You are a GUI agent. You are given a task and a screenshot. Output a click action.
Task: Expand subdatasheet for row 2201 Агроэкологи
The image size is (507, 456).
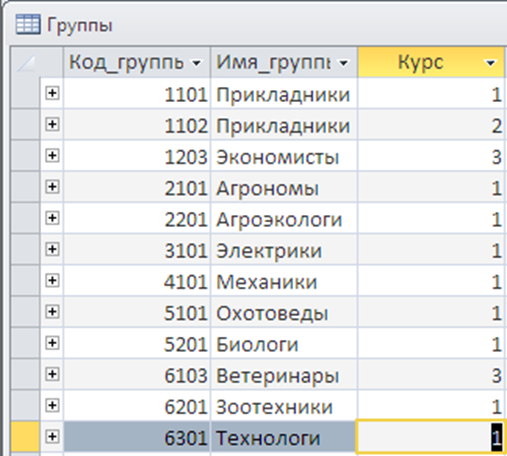(52, 218)
